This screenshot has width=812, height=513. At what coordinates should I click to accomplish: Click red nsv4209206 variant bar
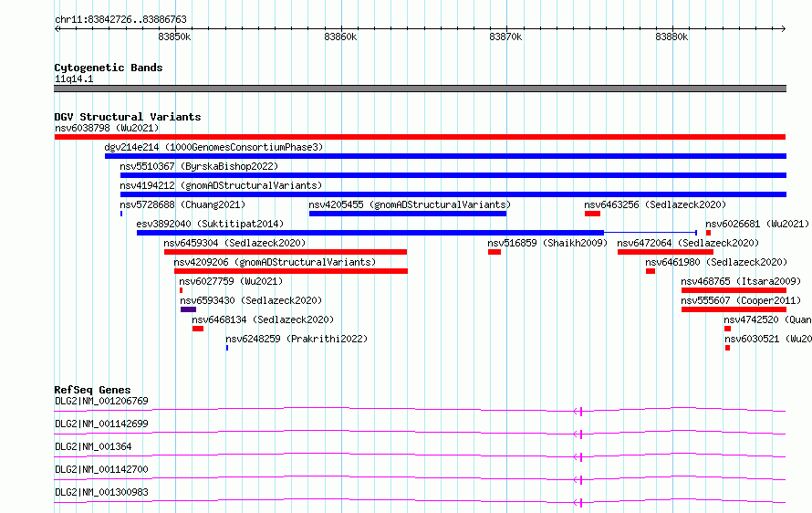[291, 271]
